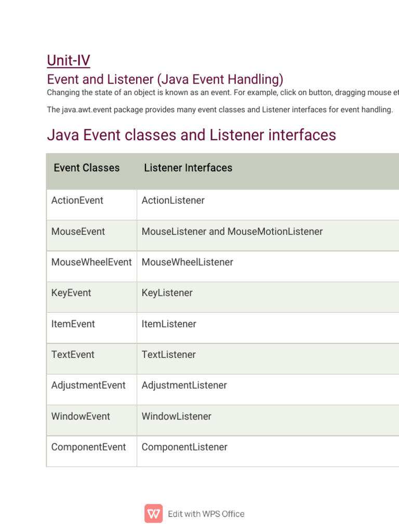Click the Unit-IV underlined heading
Viewport: 399px width, 532px height.
[x=69, y=60]
